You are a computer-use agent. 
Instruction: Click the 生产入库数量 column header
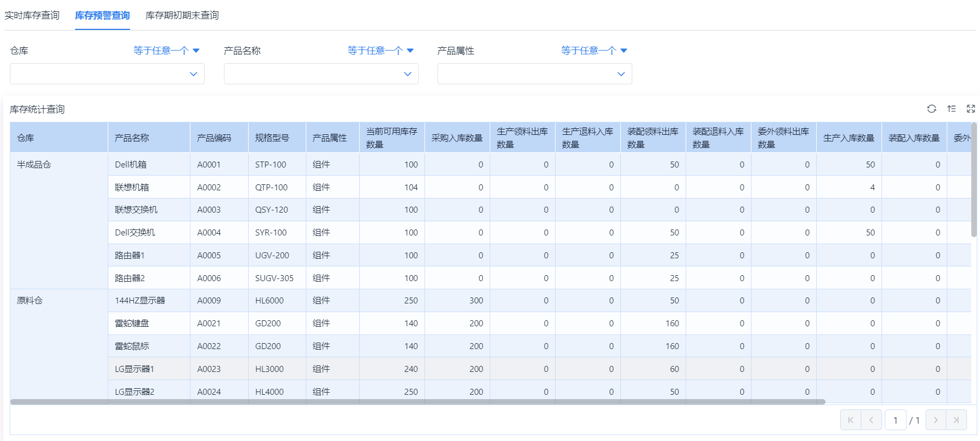click(x=849, y=138)
